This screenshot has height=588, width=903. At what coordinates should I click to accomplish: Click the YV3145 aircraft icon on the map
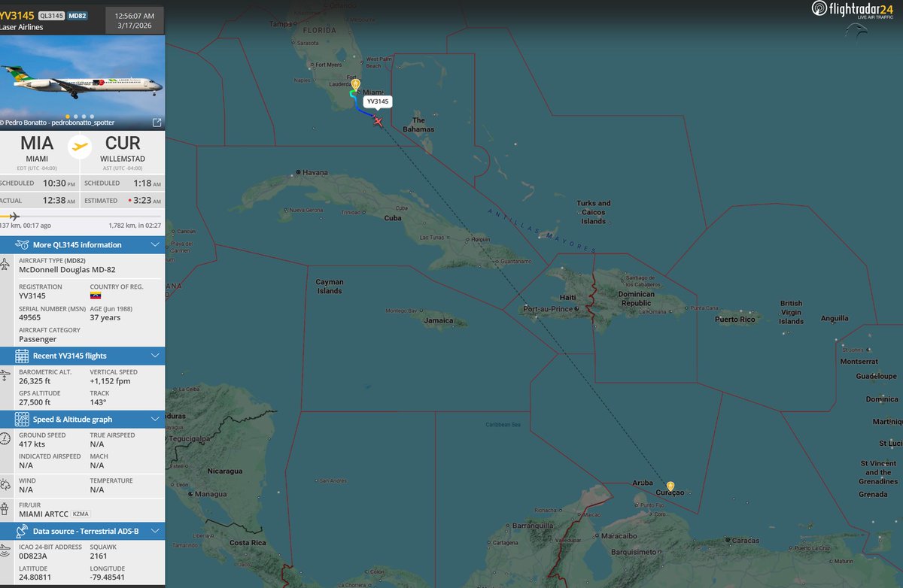[378, 121]
